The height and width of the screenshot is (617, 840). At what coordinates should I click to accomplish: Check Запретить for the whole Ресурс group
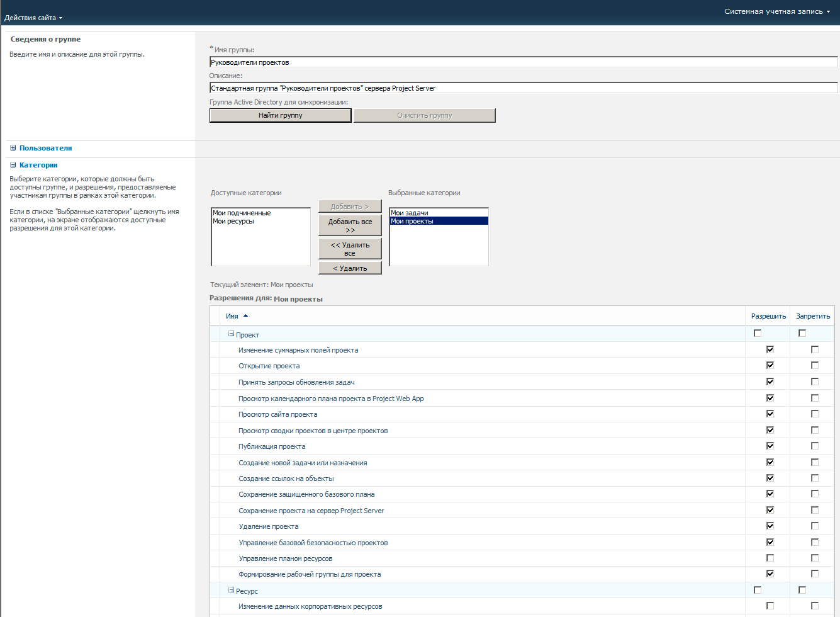pos(802,590)
